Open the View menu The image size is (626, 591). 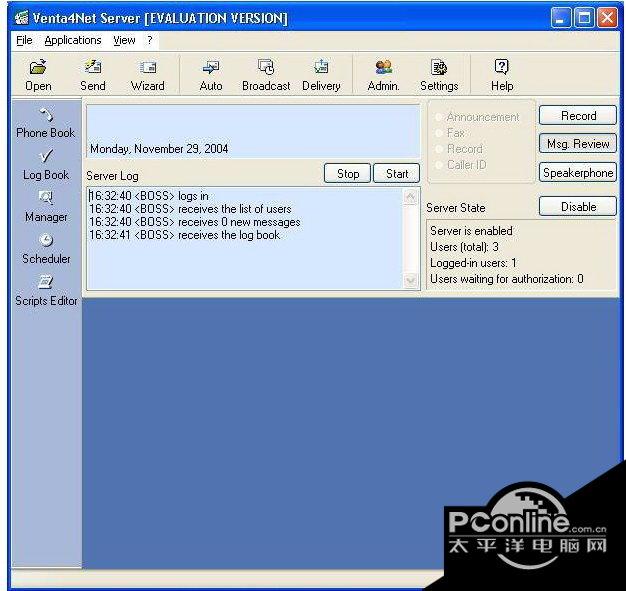tap(124, 40)
